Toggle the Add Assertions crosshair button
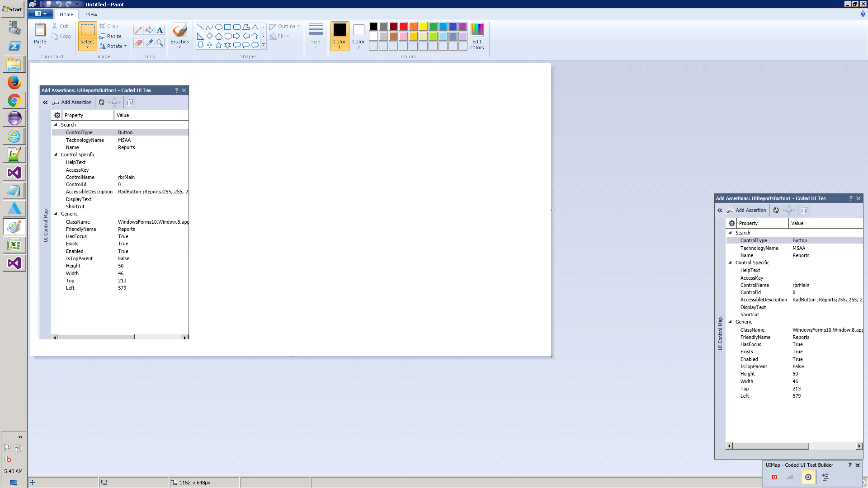 coord(808,477)
